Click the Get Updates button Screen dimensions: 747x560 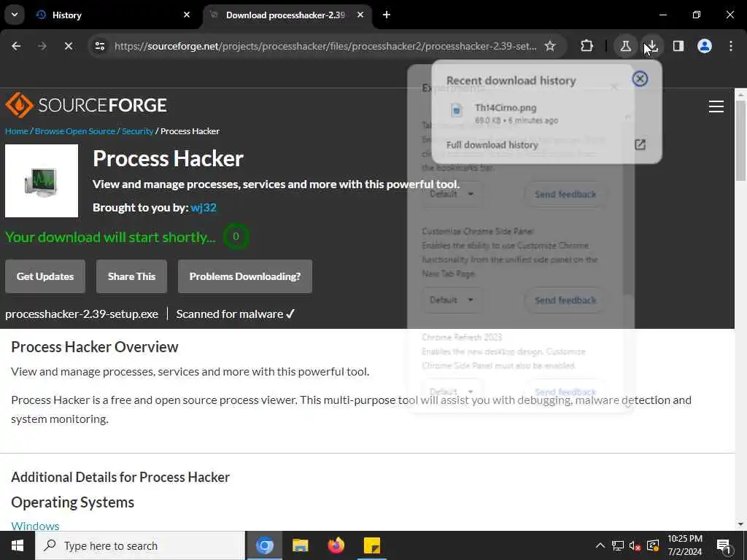[45, 276]
